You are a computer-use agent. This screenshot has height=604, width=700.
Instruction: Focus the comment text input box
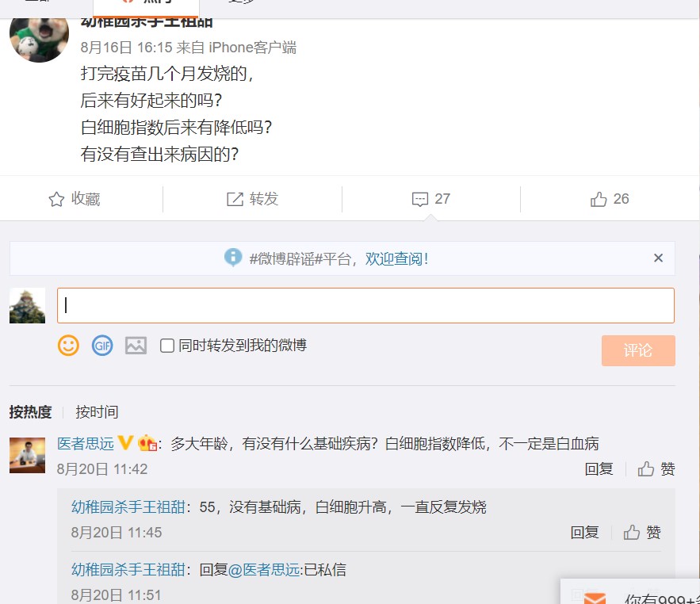coord(365,305)
